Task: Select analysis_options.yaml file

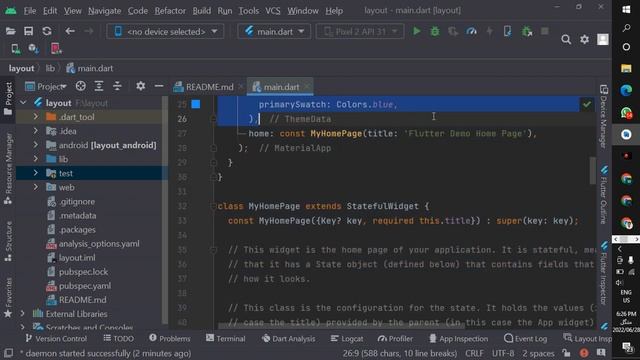Action: 99,244
